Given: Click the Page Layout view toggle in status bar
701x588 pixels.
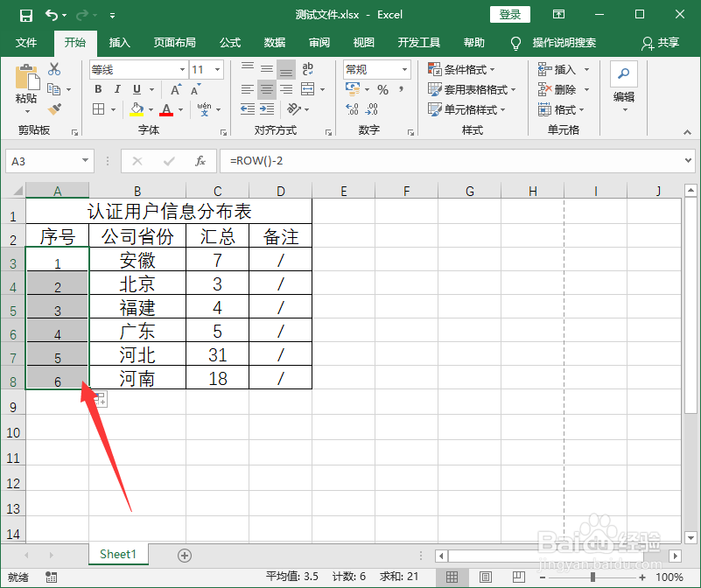Looking at the screenshot, I should click(x=484, y=576).
